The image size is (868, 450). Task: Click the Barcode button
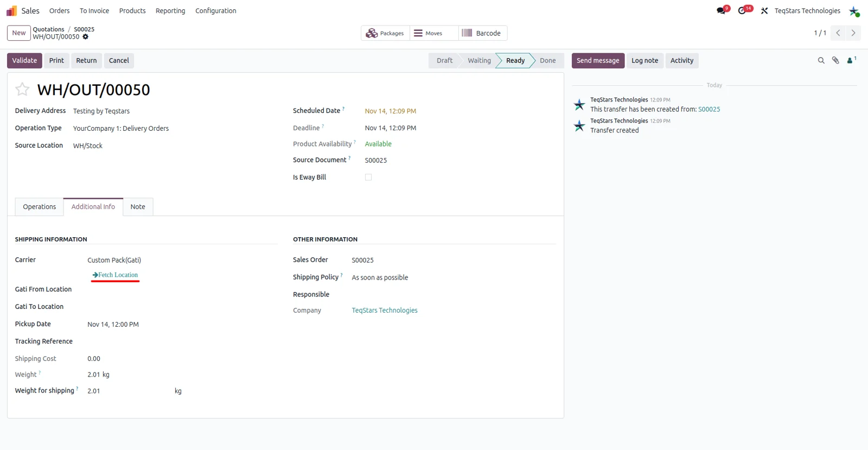pos(483,33)
